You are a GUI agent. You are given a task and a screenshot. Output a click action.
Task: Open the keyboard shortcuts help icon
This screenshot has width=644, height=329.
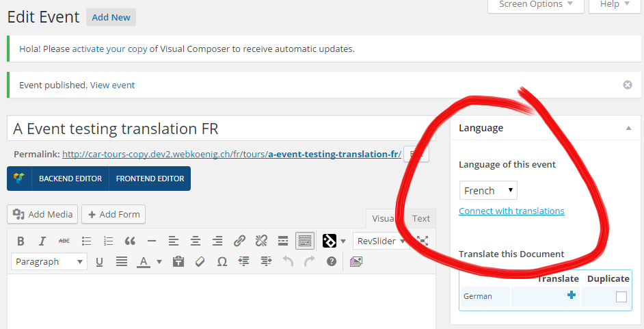tap(332, 261)
